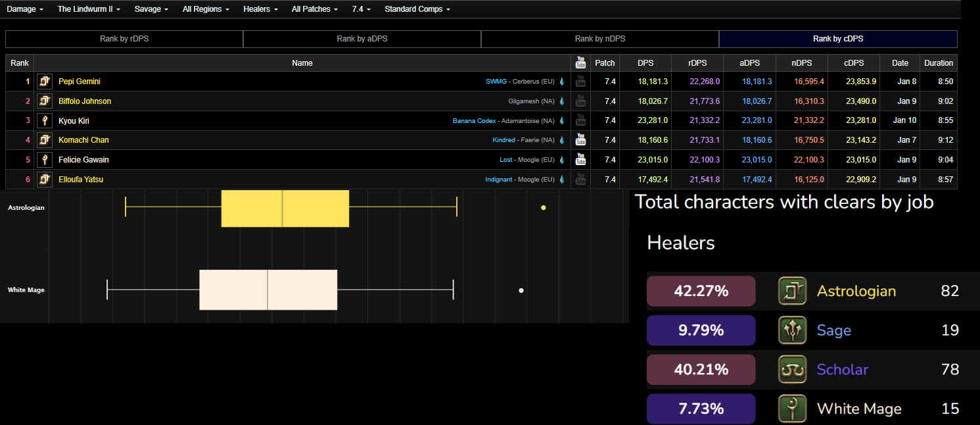This screenshot has height=425, width=980.
Task: Click the rDPS column header
Action: tap(697, 63)
